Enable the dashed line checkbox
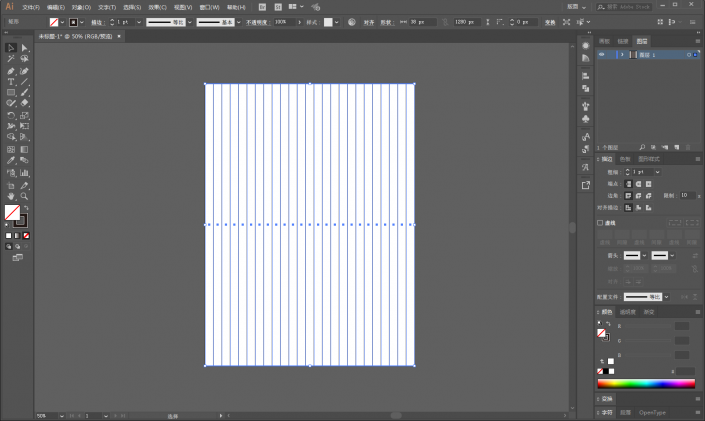Screen dimensions: 705x421 pyautogui.click(x=600, y=223)
